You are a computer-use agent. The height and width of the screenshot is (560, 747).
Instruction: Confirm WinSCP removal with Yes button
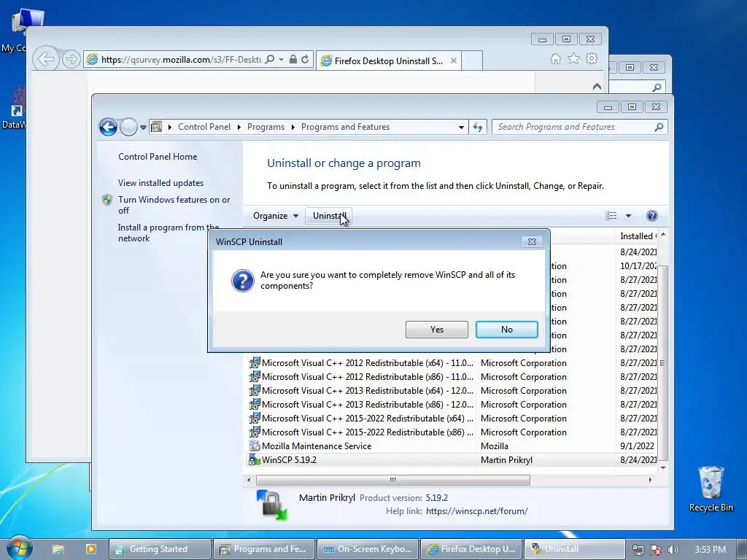[436, 330]
